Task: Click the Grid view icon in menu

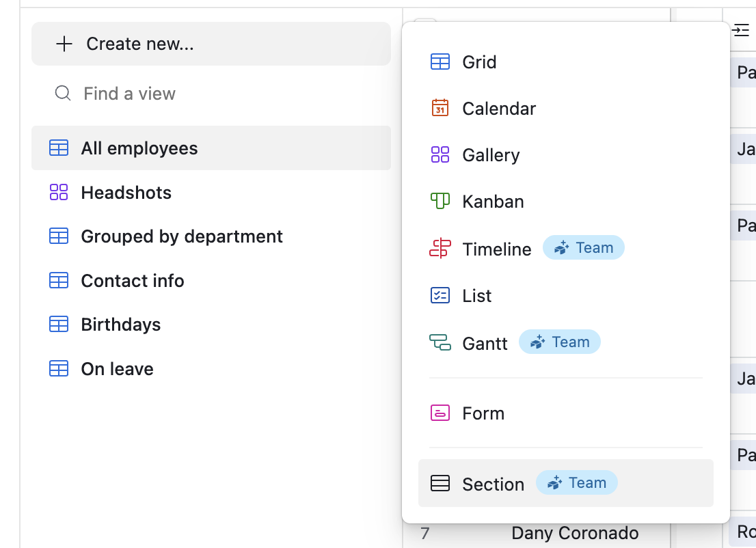Action: point(440,61)
